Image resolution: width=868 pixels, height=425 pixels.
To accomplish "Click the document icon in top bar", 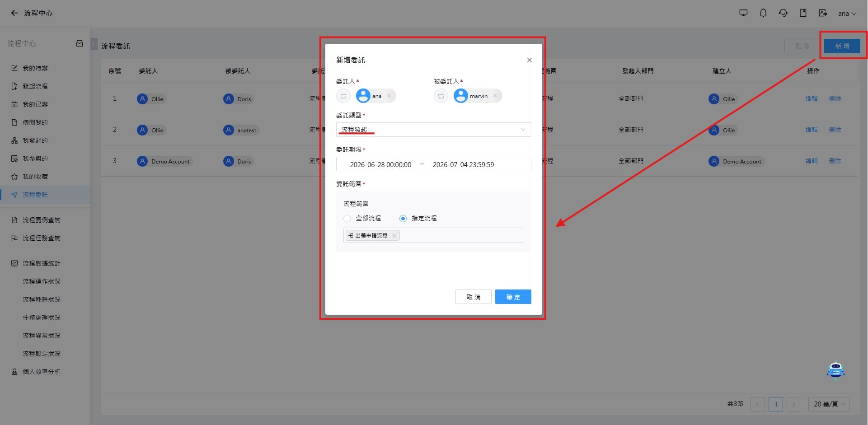I will (x=803, y=13).
